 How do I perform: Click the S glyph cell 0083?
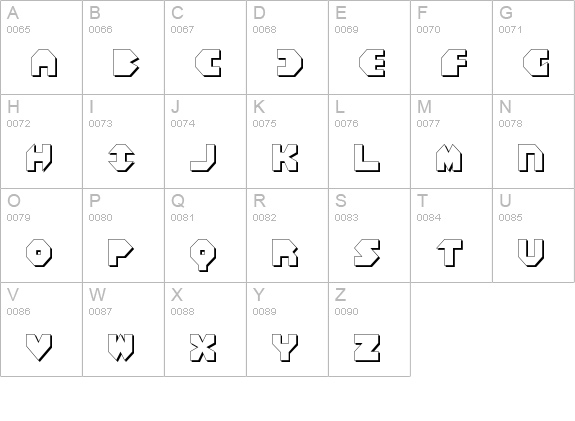pos(369,235)
